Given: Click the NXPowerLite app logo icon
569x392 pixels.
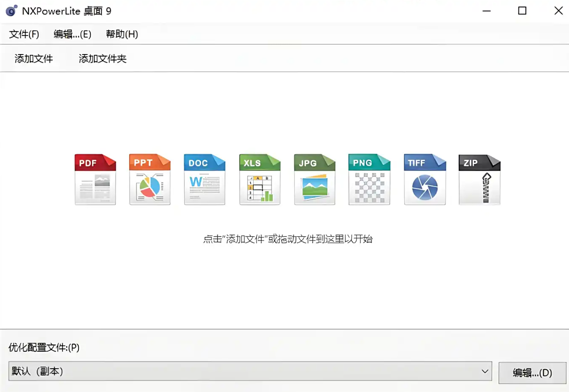Looking at the screenshot, I should tap(12, 11).
